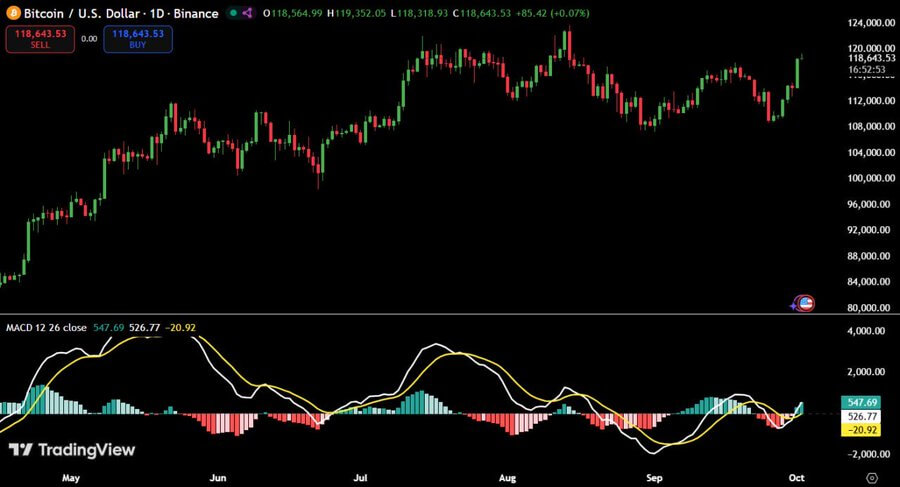Viewport: 900px width, 487px height.
Task: Click the purple share-style icon near title
Action: [x=247, y=13]
